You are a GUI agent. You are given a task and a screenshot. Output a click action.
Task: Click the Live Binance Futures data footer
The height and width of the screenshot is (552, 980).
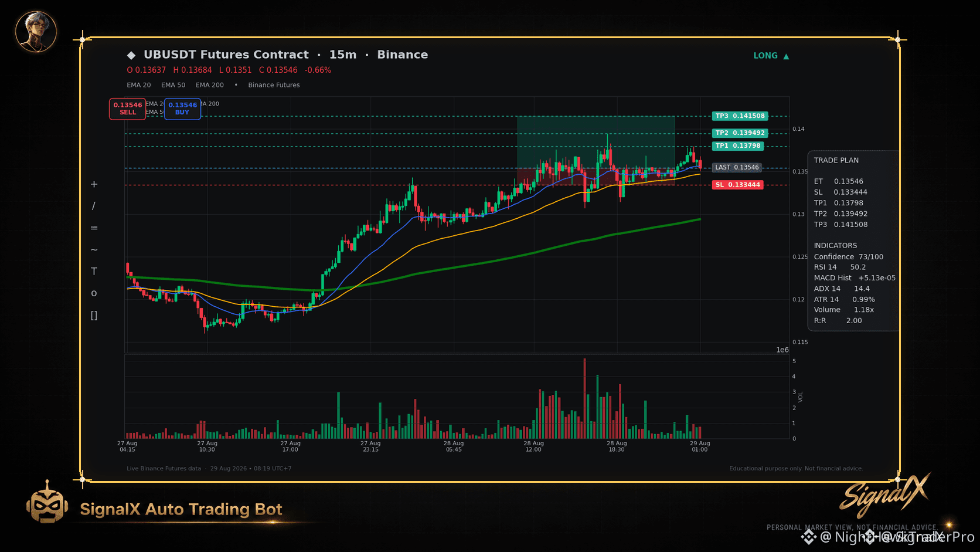[164, 469]
